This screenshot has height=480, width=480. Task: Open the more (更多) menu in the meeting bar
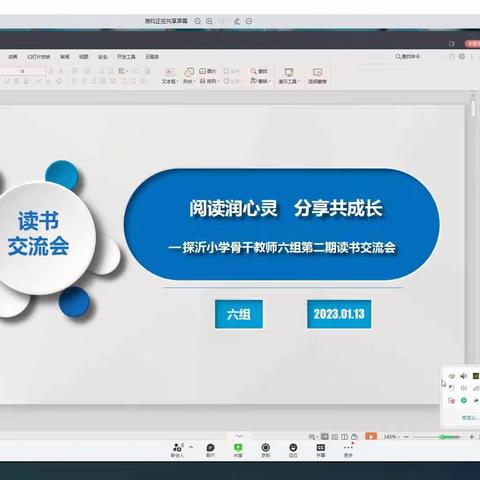pyautogui.click(x=348, y=450)
